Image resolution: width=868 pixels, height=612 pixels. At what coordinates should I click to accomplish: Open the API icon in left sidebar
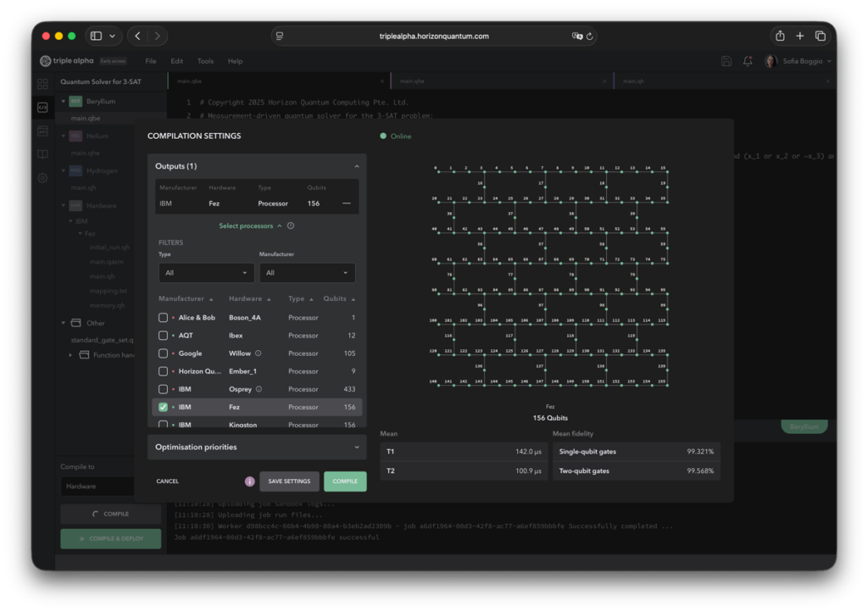[42, 131]
